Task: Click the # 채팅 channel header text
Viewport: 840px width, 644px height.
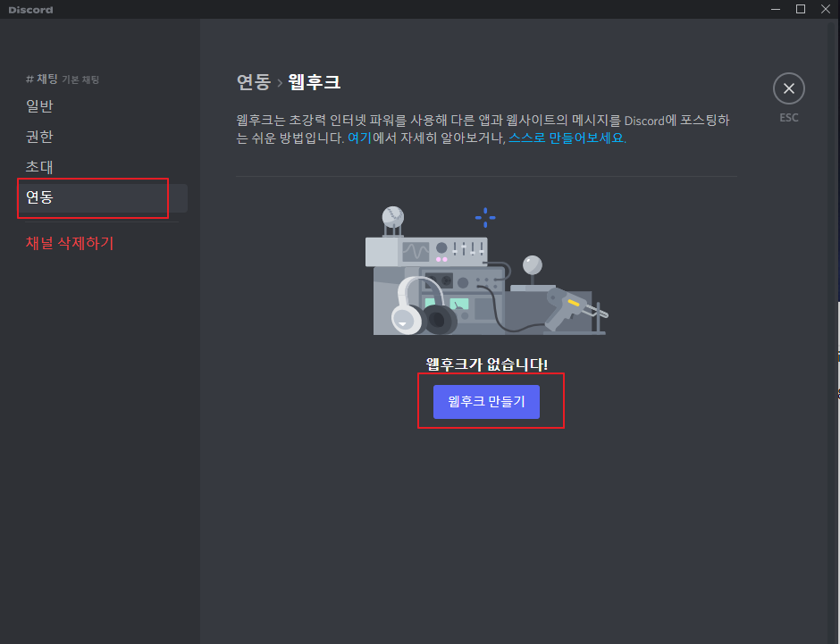Action: (x=42, y=79)
